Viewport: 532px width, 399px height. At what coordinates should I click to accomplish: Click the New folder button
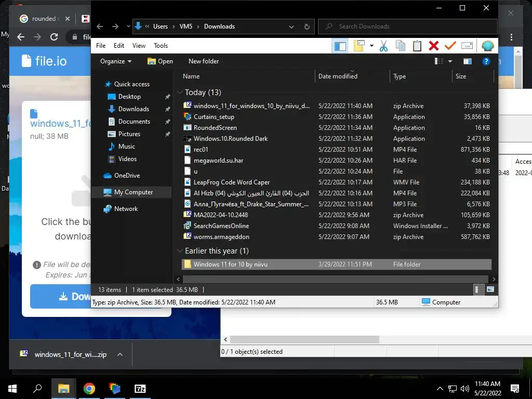coord(204,61)
